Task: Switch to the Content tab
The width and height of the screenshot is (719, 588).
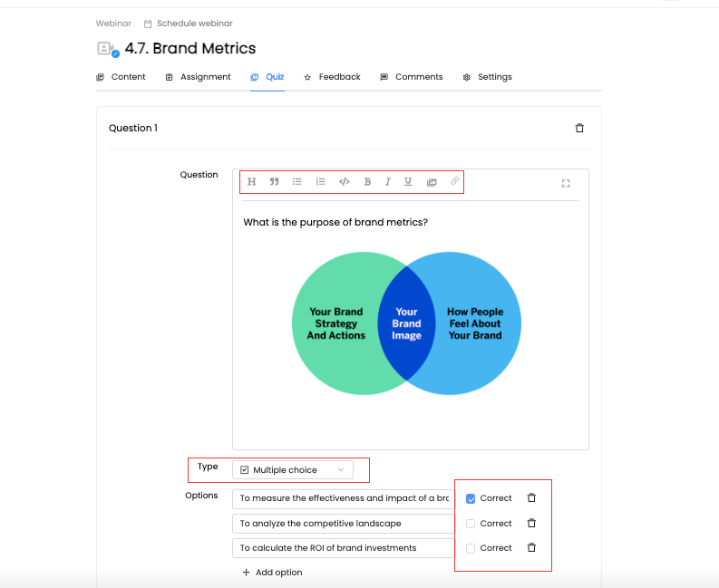Action: coord(121,77)
